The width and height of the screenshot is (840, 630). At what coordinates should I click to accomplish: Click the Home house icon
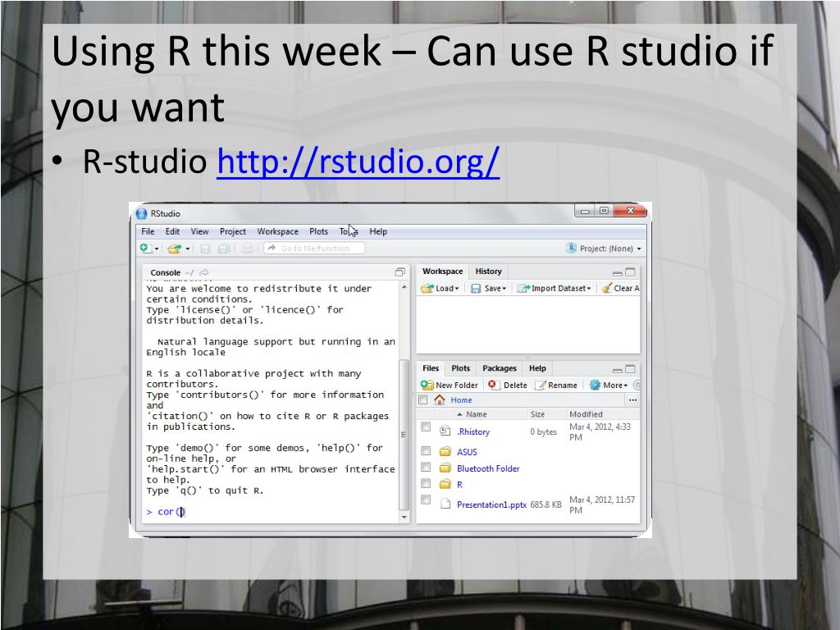[440, 399]
